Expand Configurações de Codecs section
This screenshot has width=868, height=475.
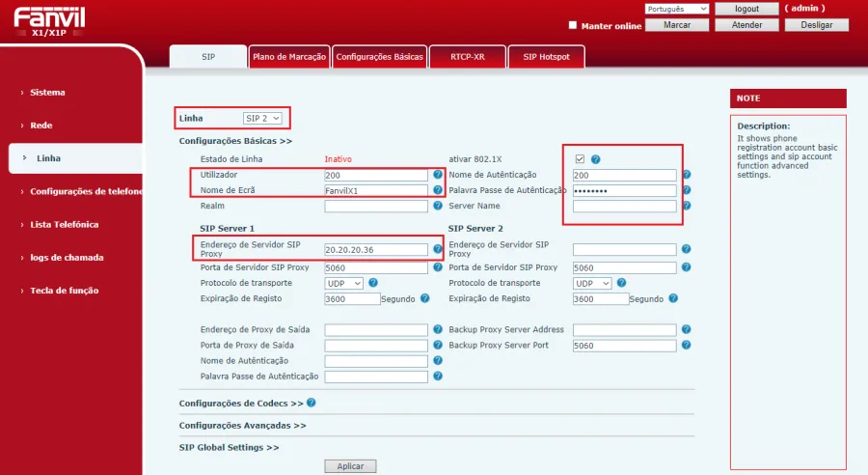241,403
